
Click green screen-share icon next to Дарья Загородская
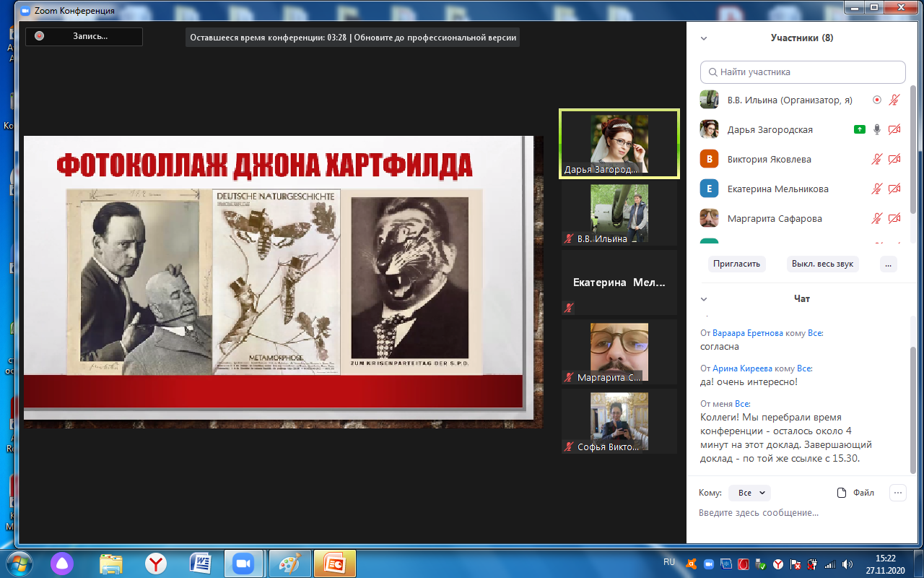(859, 130)
